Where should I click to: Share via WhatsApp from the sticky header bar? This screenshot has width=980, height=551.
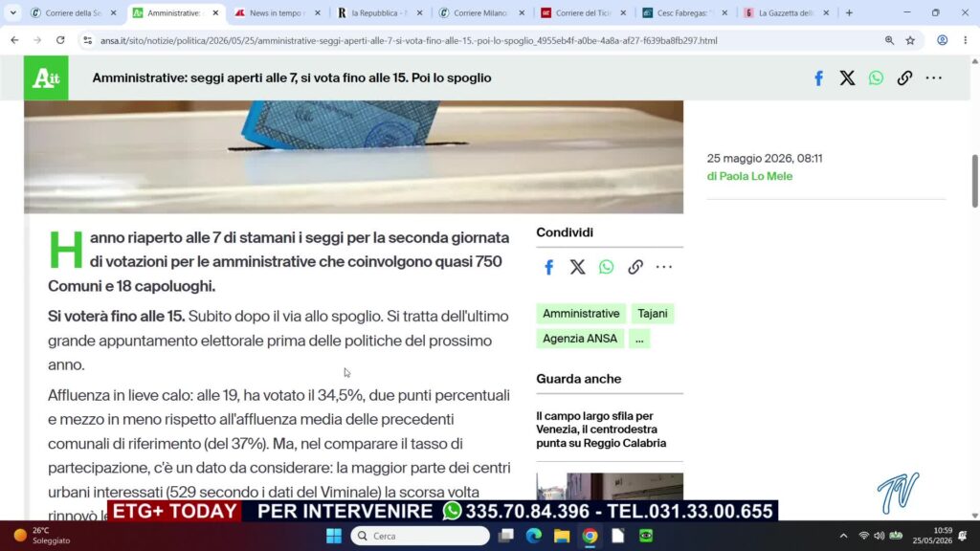pos(876,78)
